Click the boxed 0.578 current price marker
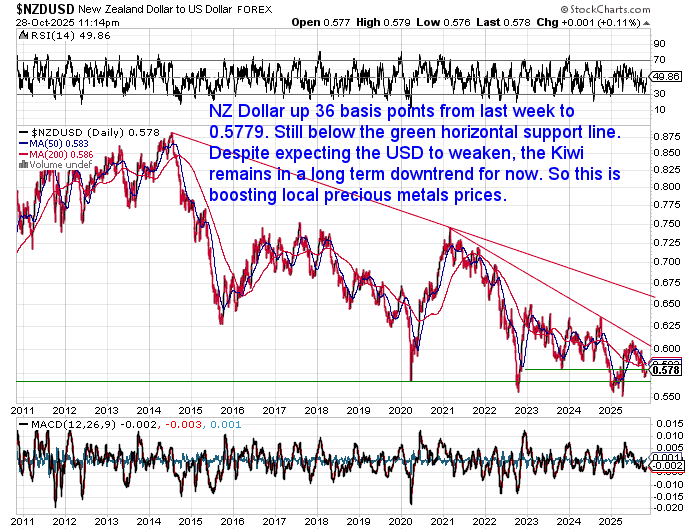The width and height of the screenshot is (700, 530). [666, 370]
